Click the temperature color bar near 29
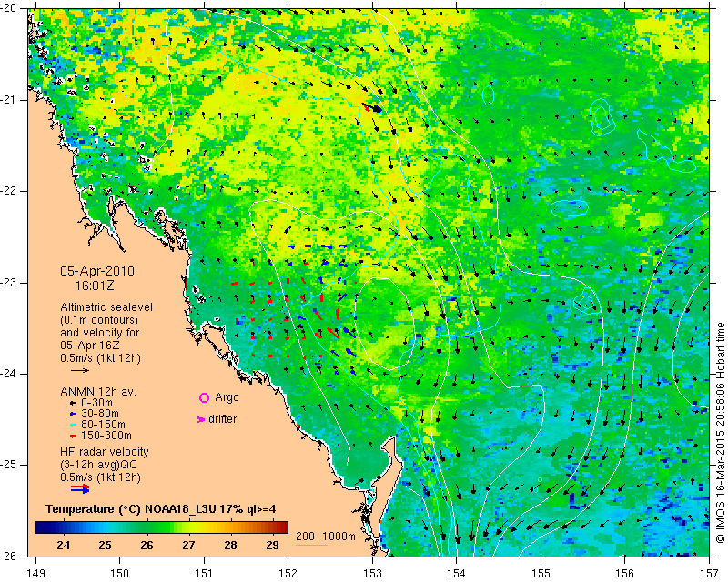728x582 pixels. [272, 527]
